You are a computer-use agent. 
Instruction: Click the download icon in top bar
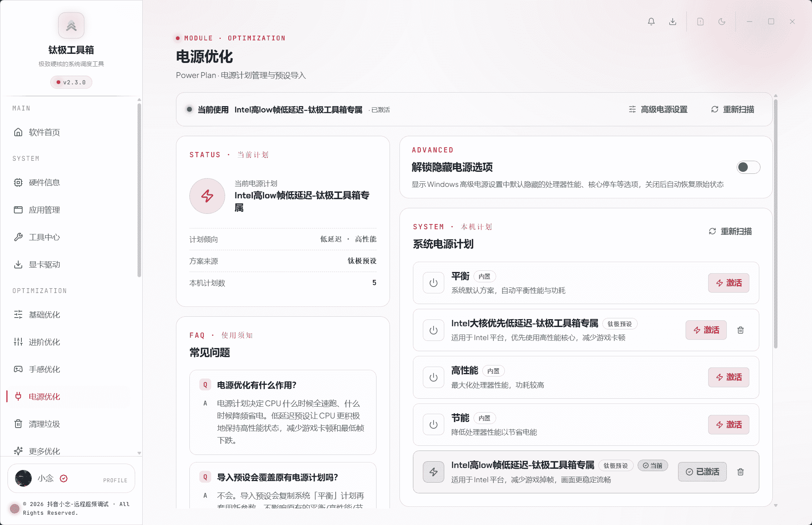coord(673,22)
